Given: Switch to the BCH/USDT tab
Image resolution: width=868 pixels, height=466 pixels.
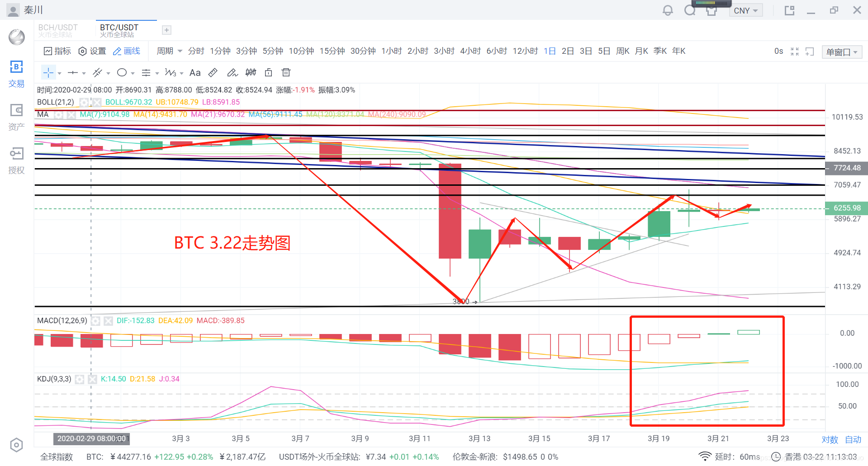Looking at the screenshot, I should 58,30.
